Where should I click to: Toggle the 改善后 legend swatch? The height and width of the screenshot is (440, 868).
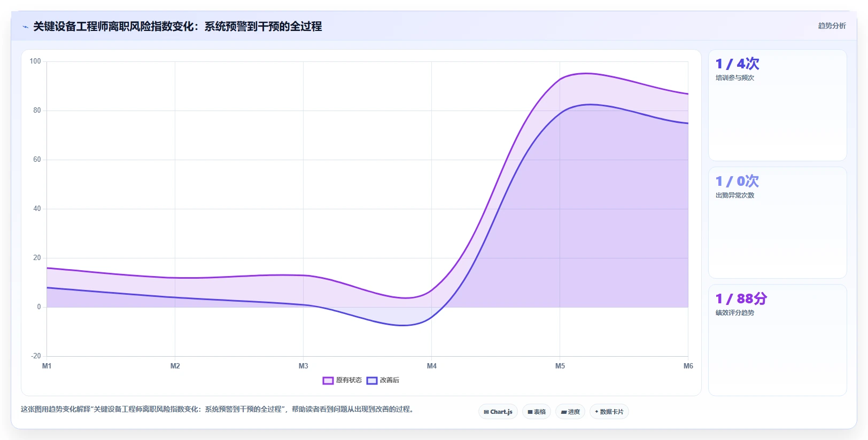[x=372, y=381]
